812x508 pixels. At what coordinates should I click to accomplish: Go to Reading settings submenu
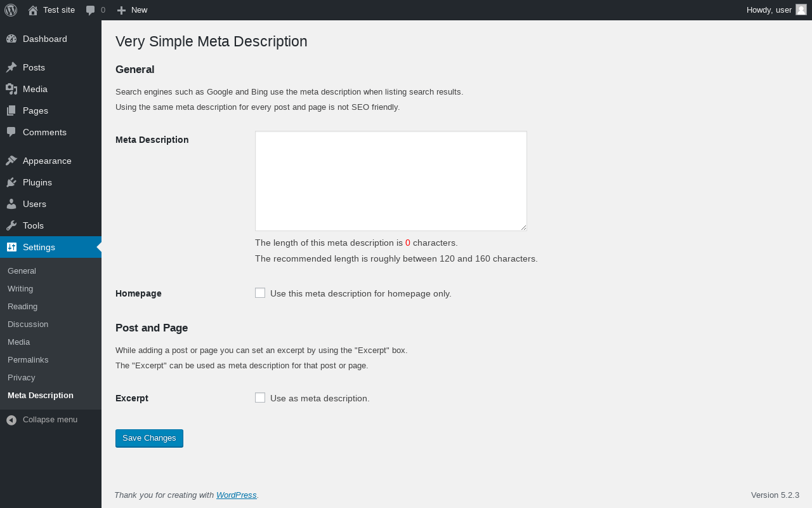point(22,306)
